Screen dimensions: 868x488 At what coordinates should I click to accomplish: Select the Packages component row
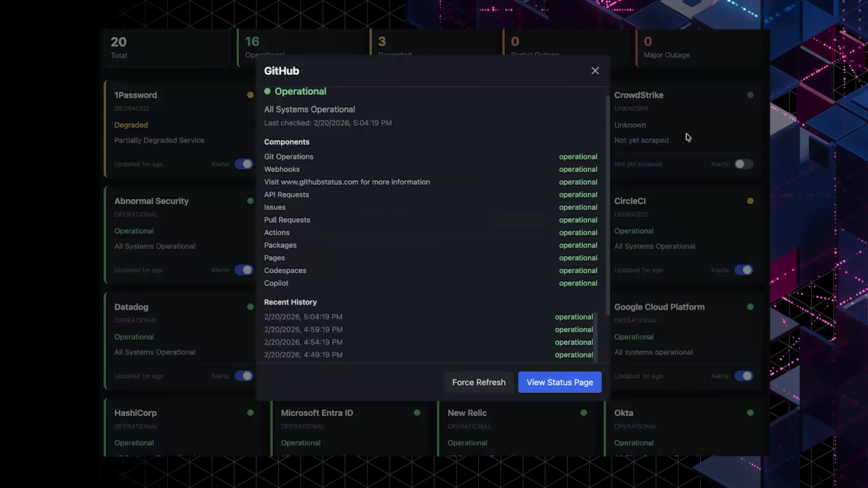[x=431, y=245]
